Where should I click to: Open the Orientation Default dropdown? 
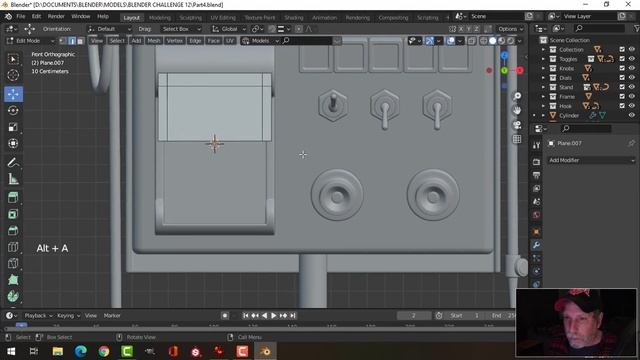109,29
